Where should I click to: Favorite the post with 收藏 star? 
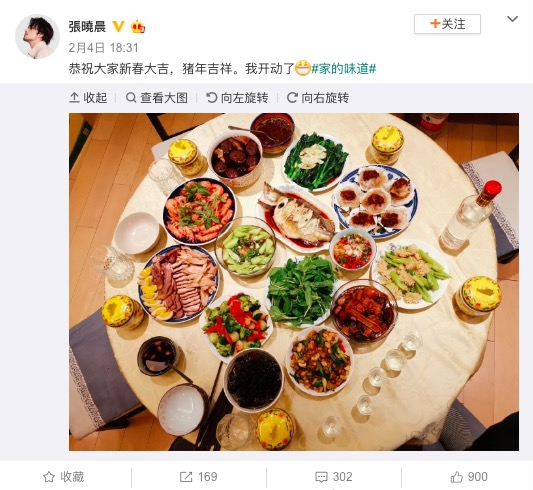pos(64,477)
